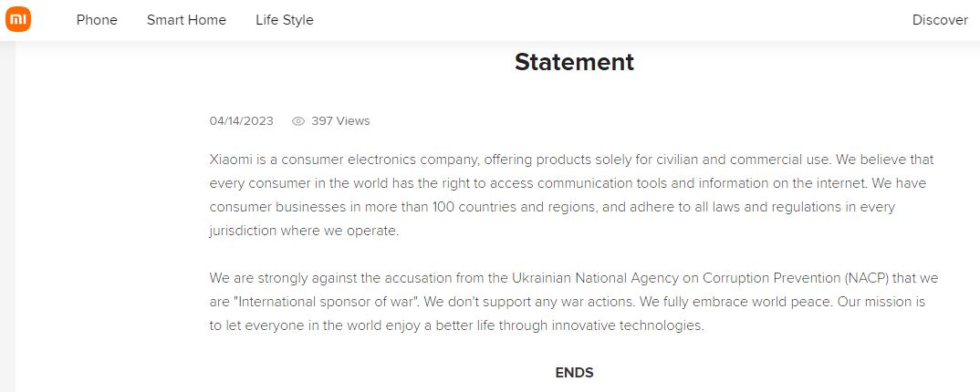Open the Phone menu
This screenshot has width=980, height=392.
coord(97,20)
